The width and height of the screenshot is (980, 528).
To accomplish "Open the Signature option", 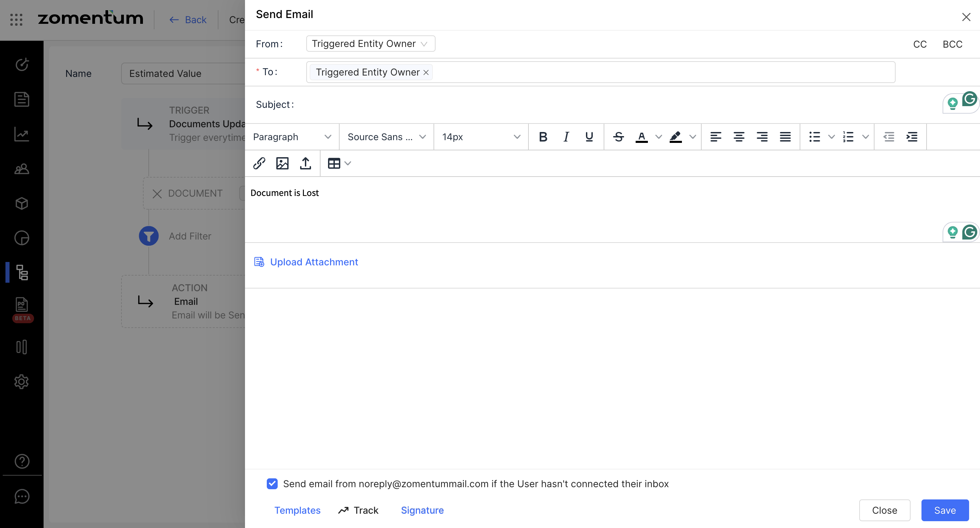I will tap(422, 510).
